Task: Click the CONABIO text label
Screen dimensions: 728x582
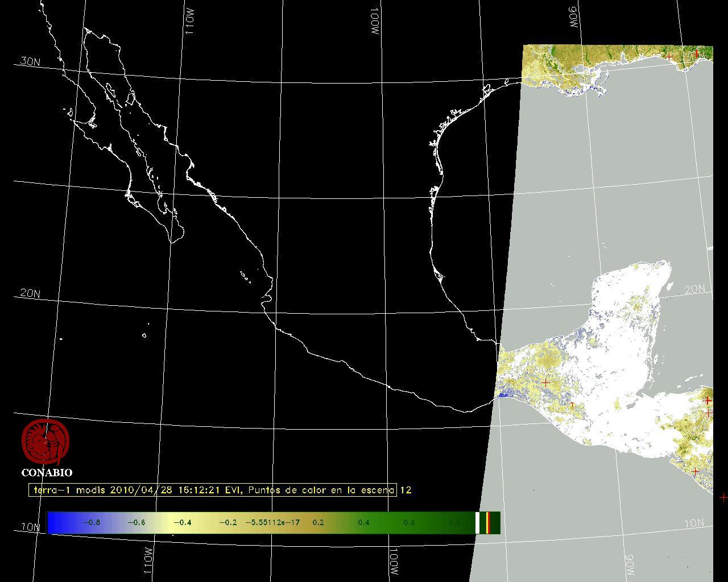Action: [47, 472]
